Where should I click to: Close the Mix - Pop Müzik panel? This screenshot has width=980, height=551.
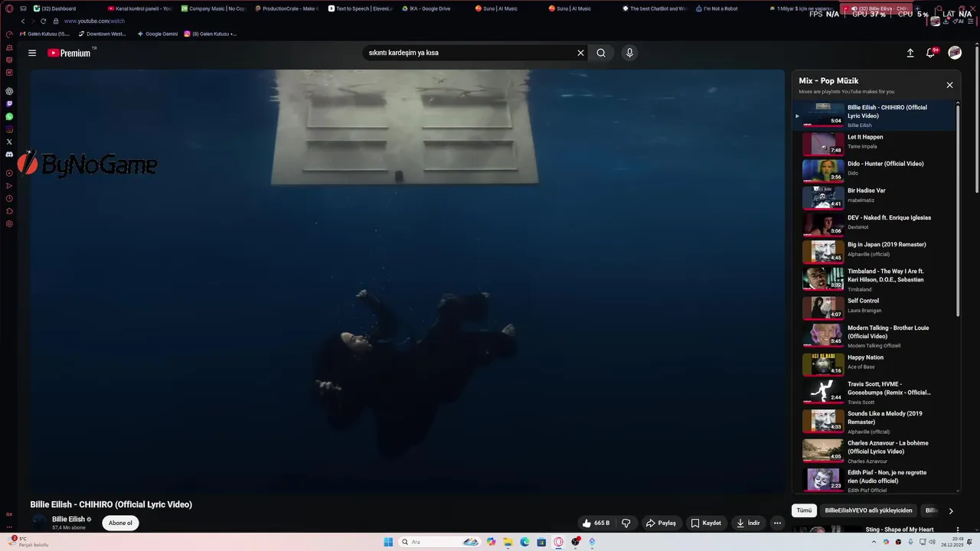[949, 85]
